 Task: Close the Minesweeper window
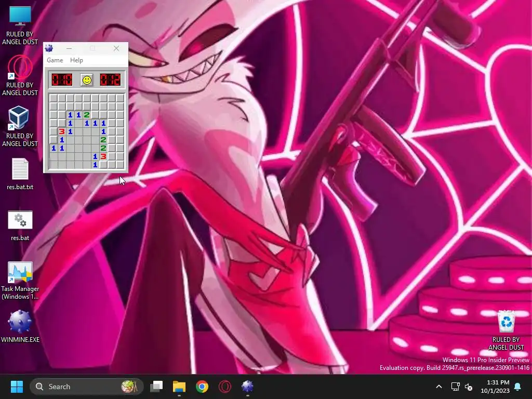116,48
